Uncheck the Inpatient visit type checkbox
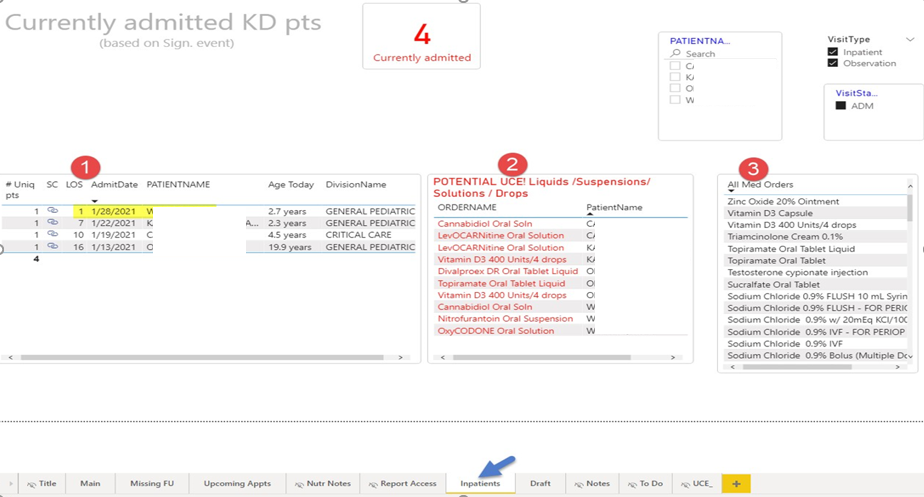The height and width of the screenshot is (497, 924). (833, 52)
